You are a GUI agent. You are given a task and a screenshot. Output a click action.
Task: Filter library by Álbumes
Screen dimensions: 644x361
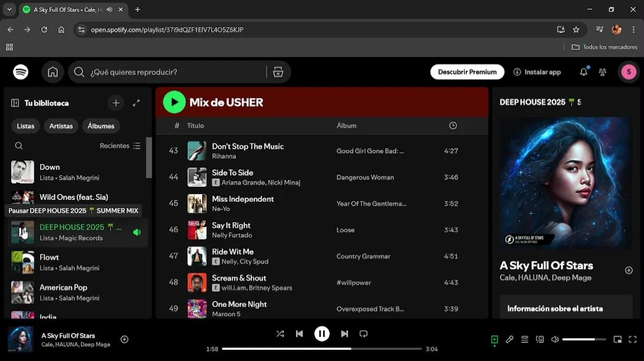[x=101, y=126]
